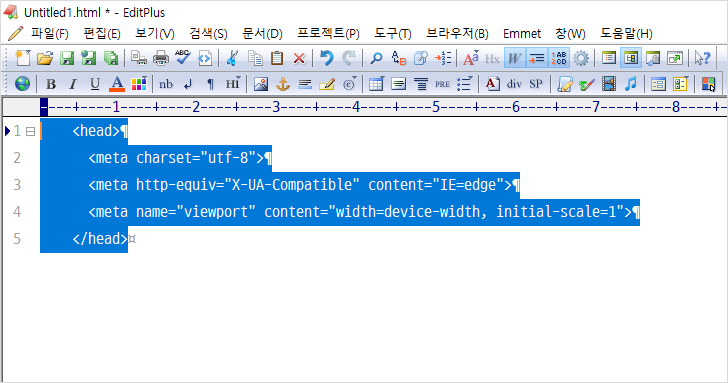Open the list tag dropdown
This screenshot has width=728, height=383.
[464, 84]
